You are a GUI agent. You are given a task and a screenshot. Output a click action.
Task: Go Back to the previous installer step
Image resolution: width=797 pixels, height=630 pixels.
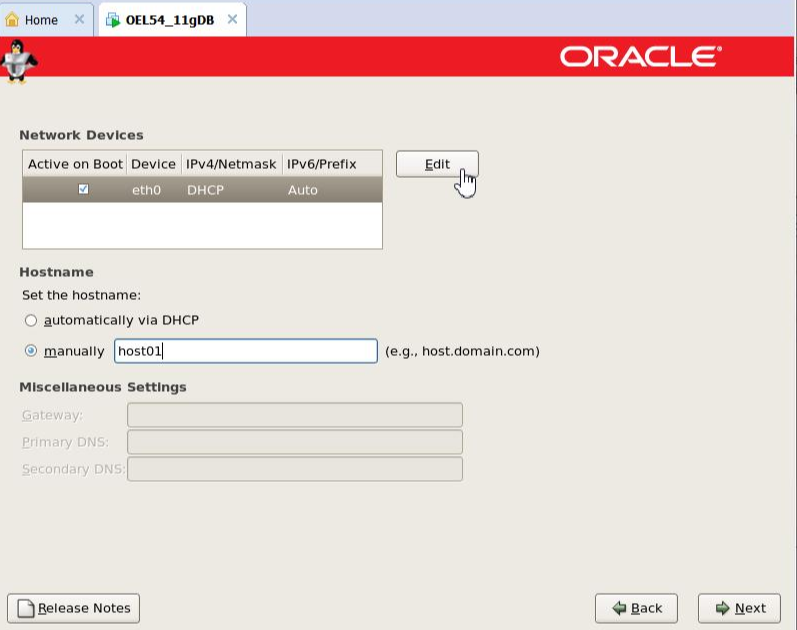pos(636,608)
